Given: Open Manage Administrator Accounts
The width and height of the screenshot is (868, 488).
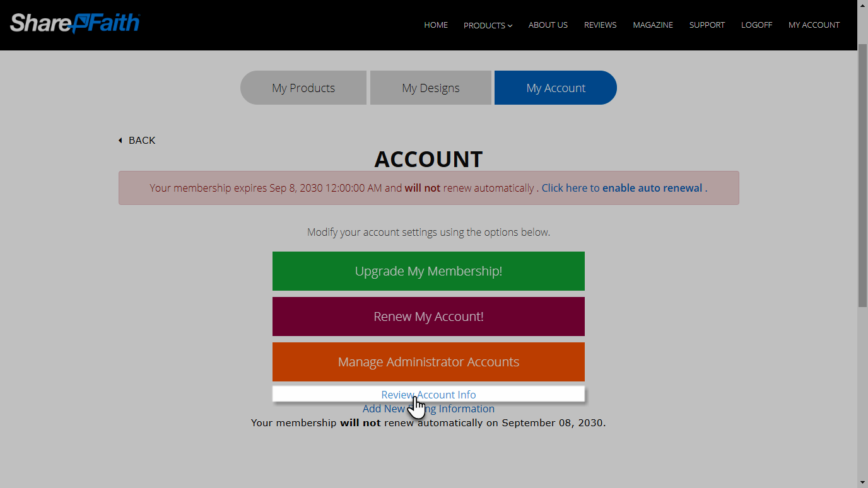Looking at the screenshot, I should (x=428, y=362).
